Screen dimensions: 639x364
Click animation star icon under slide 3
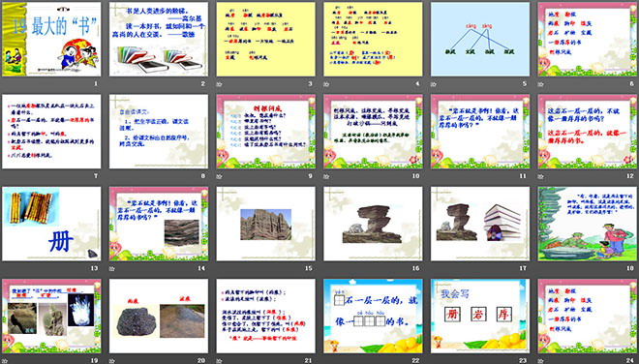tap(219, 84)
